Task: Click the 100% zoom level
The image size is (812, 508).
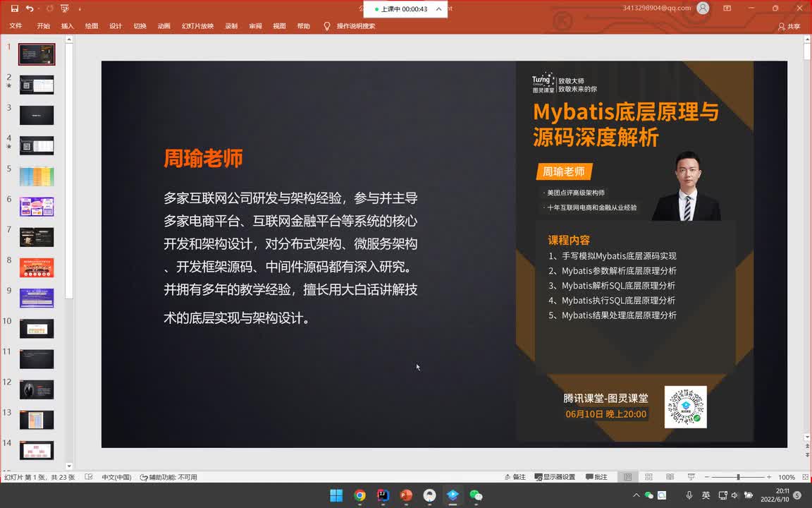Action: (x=786, y=478)
